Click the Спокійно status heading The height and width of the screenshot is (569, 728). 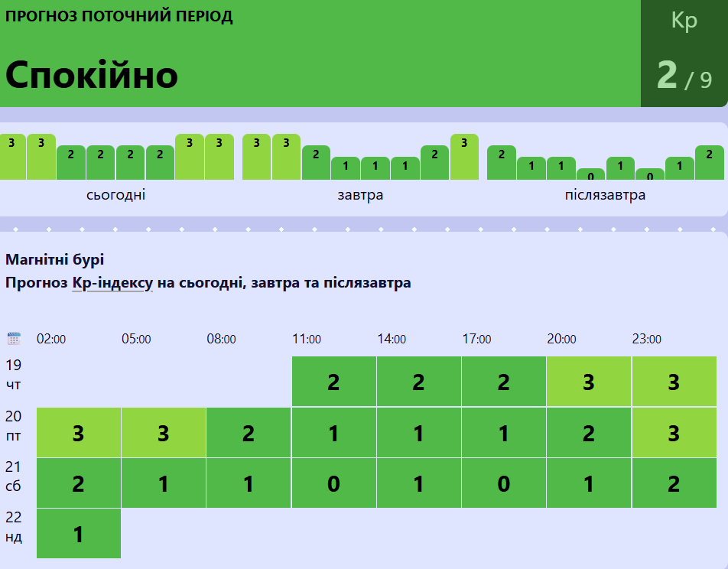pyautogui.click(x=92, y=75)
